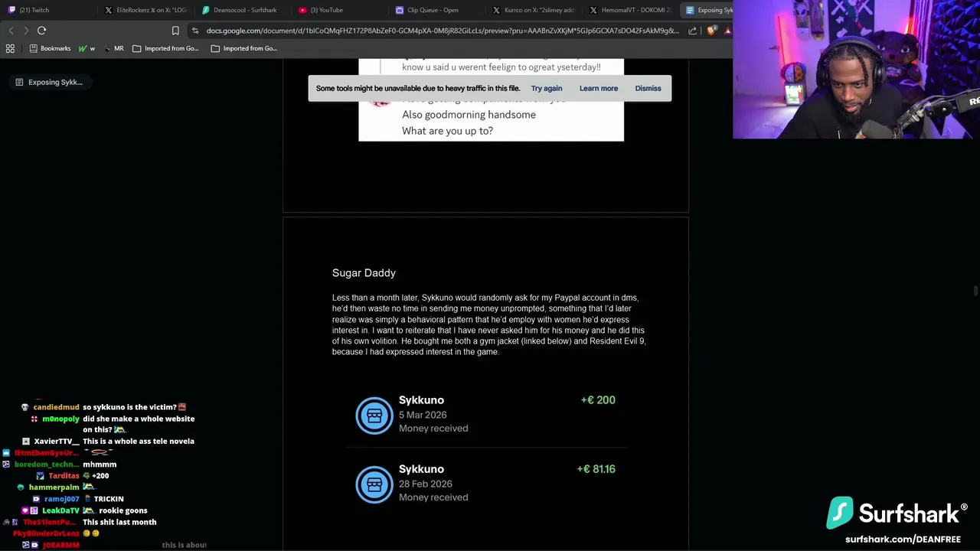This screenshot has width=980, height=551.
Task: Click 'Also goodmorning handsome' message
Action: tap(469, 115)
